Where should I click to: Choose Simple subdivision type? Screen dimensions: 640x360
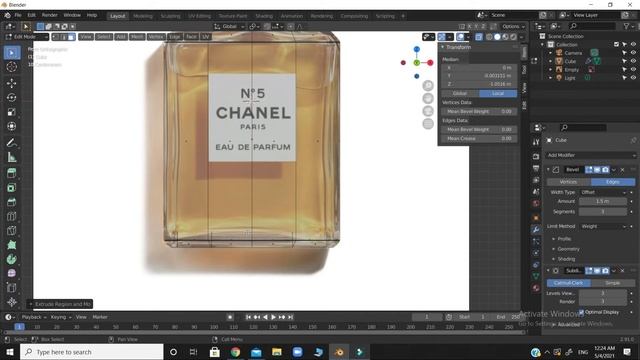point(613,283)
